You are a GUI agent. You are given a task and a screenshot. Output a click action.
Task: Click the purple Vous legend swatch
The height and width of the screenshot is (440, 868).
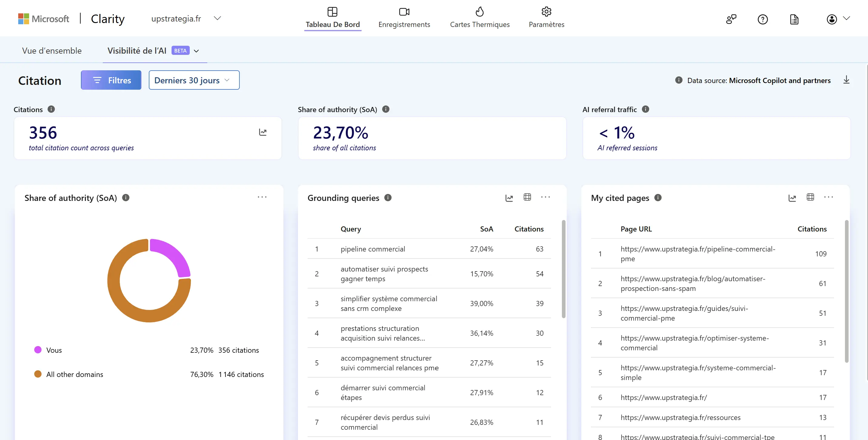tap(38, 350)
